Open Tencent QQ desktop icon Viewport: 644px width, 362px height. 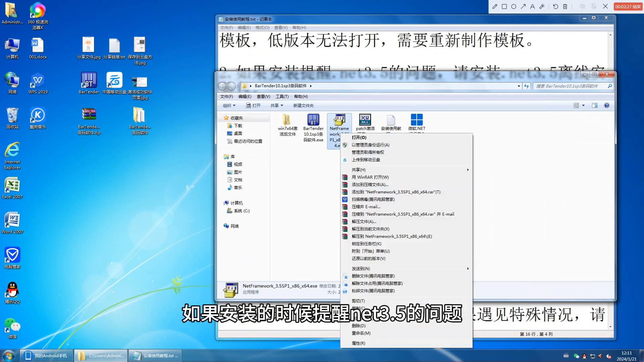[12, 293]
